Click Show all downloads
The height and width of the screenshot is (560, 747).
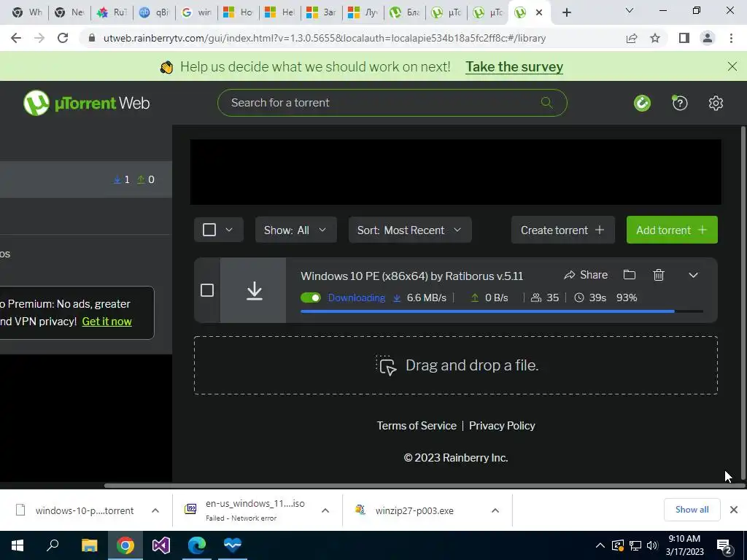tap(692, 510)
